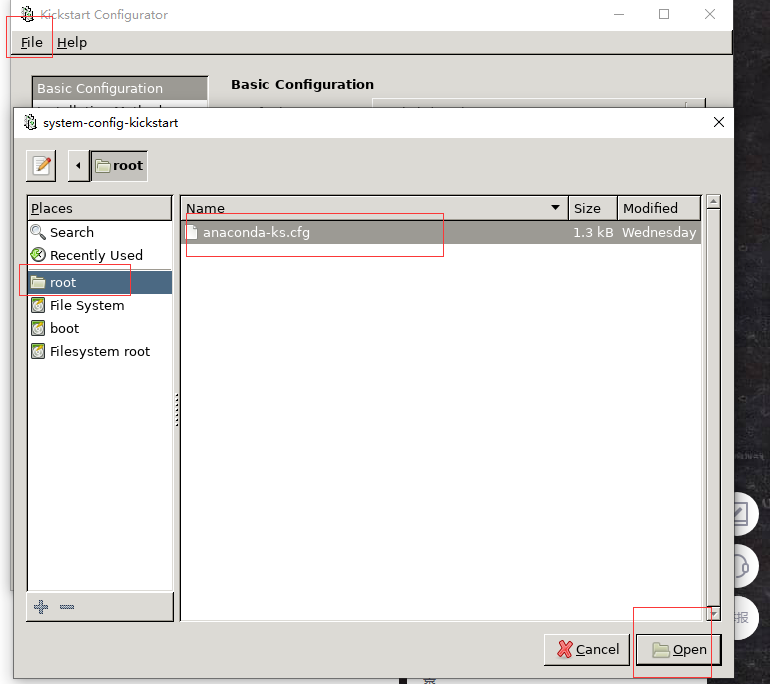The image size is (770, 684).
Task: Open the Help menu
Action: pyautogui.click(x=72, y=43)
